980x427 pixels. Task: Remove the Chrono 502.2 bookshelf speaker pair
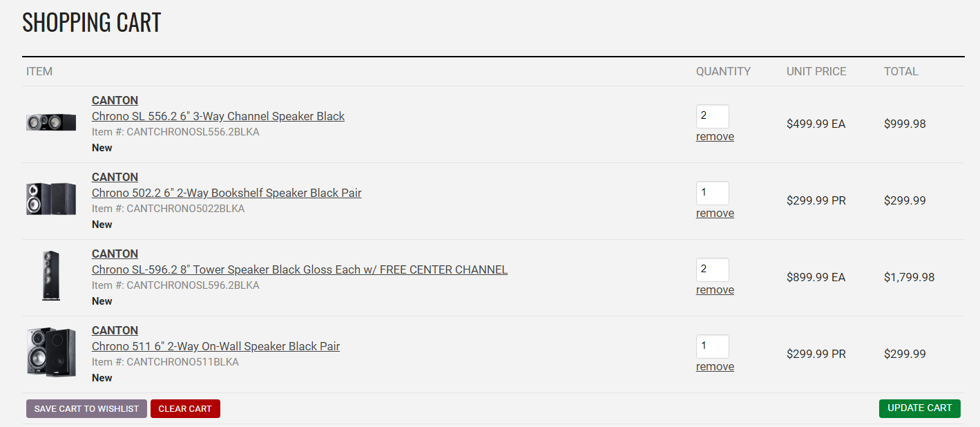click(x=715, y=213)
